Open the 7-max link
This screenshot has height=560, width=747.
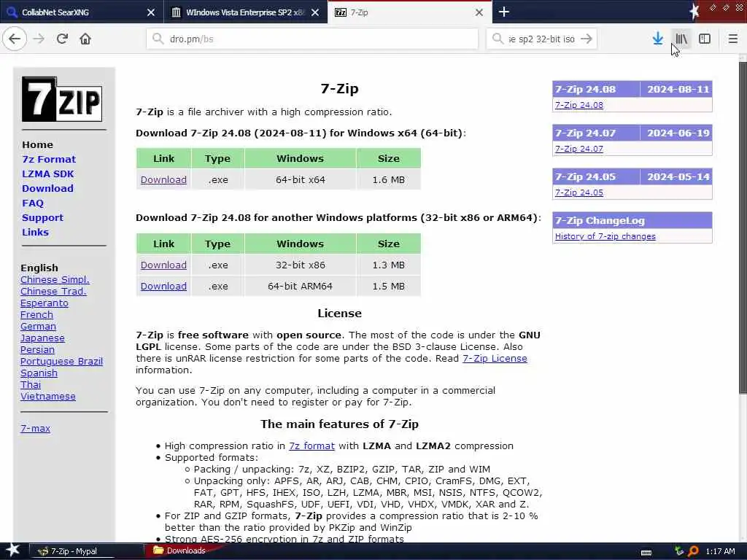35,428
